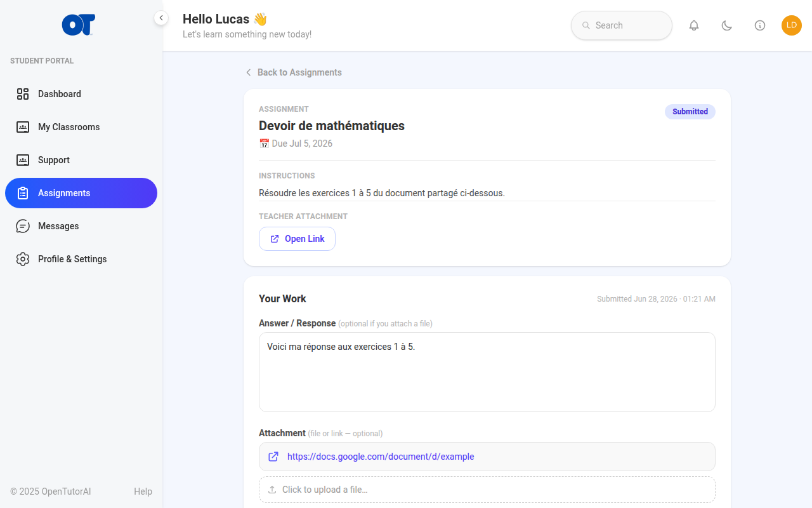Click the TEACHER ATTACHMENT label
The width and height of the screenshot is (812, 508).
pyautogui.click(x=303, y=217)
